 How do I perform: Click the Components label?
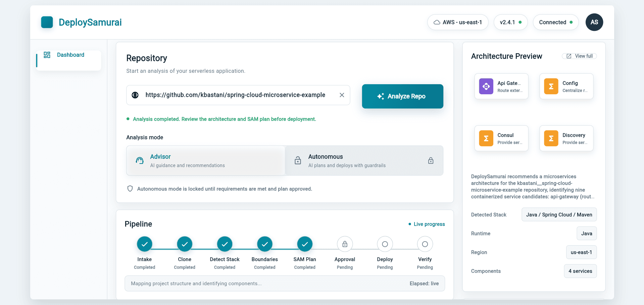486,271
